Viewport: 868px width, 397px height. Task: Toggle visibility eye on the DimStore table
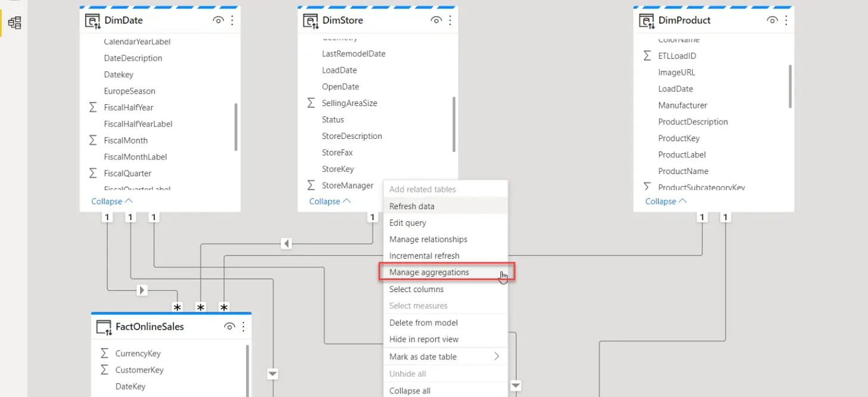pyautogui.click(x=436, y=19)
